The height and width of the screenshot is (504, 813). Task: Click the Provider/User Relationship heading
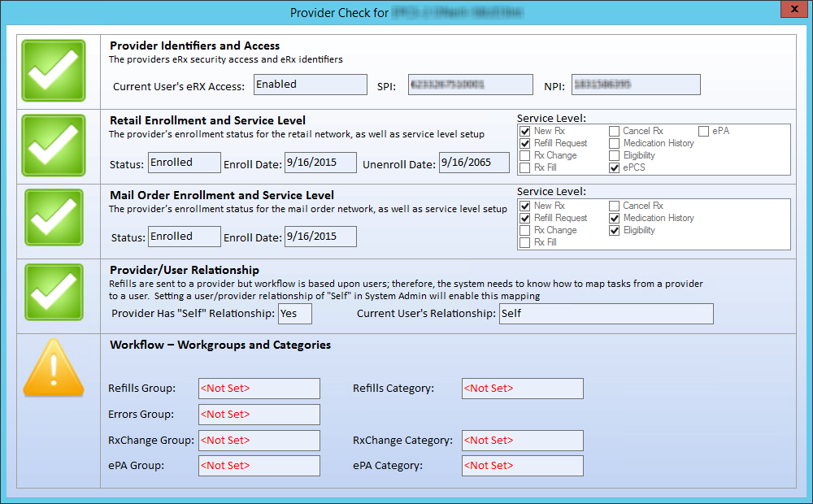tap(185, 270)
